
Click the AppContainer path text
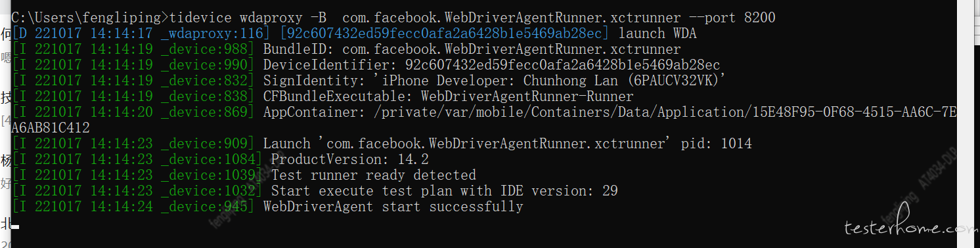pos(665,112)
